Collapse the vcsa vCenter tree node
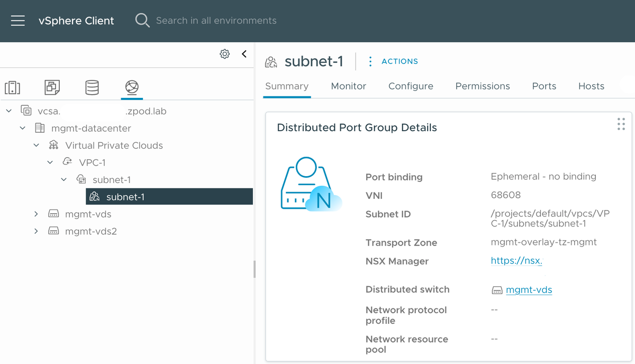The image size is (635, 364). click(9, 111)
